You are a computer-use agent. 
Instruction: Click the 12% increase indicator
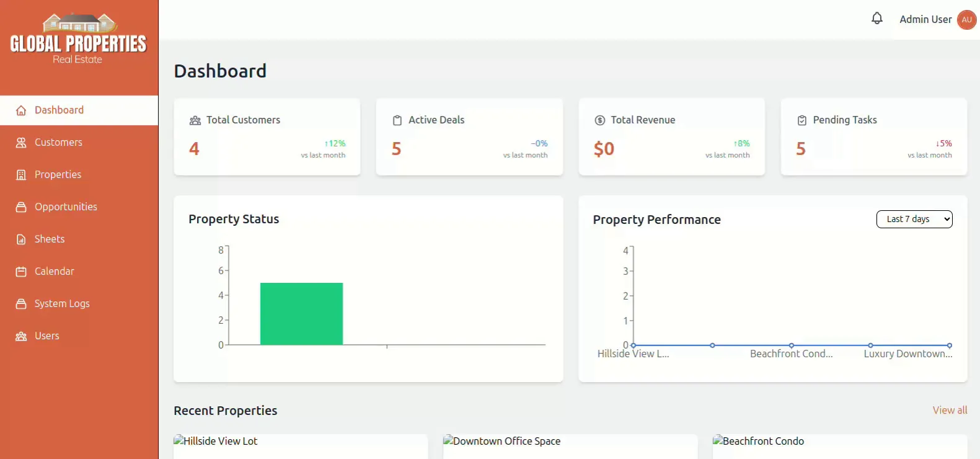pyautogui.click(x=335, y=143)
